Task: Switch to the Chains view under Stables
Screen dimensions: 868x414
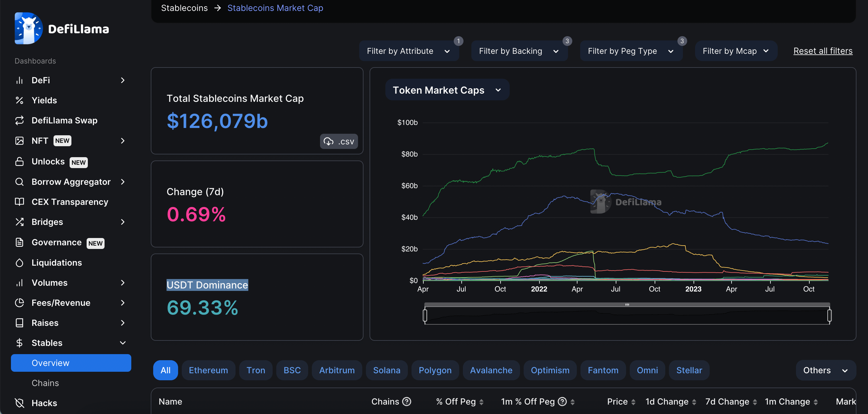Action: (45, 383)
